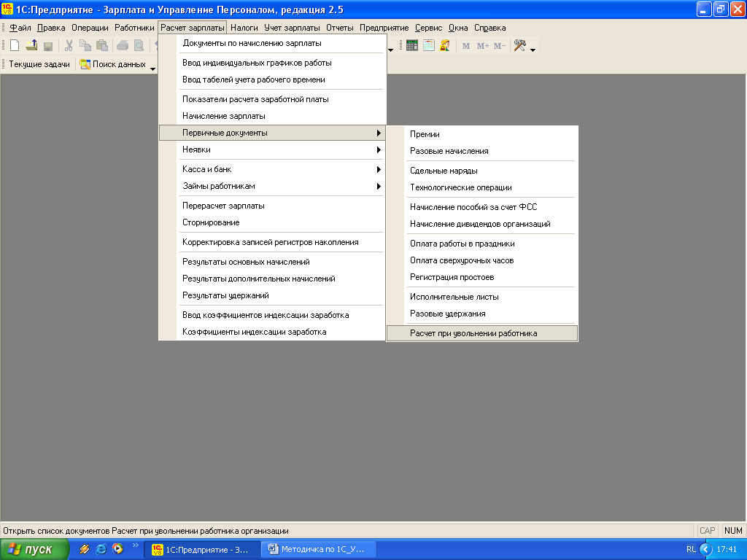Click the user with lock icon
Screen dimensions: 747x560
(x=445, y=46)
